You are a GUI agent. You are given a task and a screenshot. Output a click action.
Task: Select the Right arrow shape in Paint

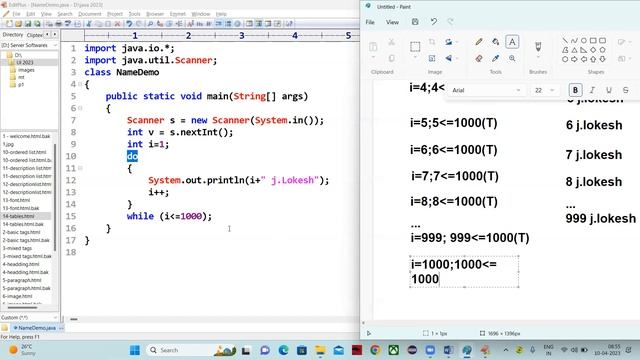click(574, 59)
